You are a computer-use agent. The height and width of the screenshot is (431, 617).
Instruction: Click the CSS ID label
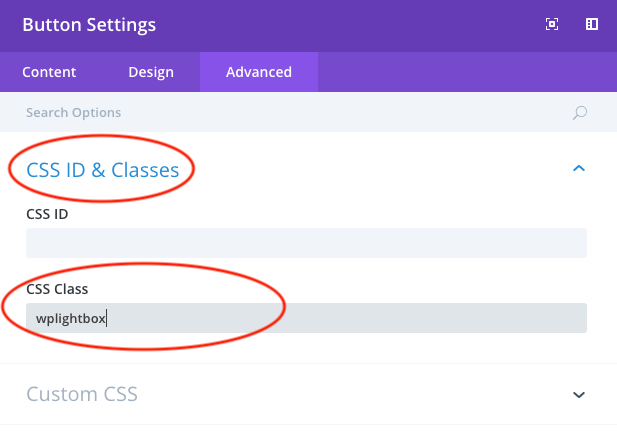pyautogui.click(x=46, y=213)
